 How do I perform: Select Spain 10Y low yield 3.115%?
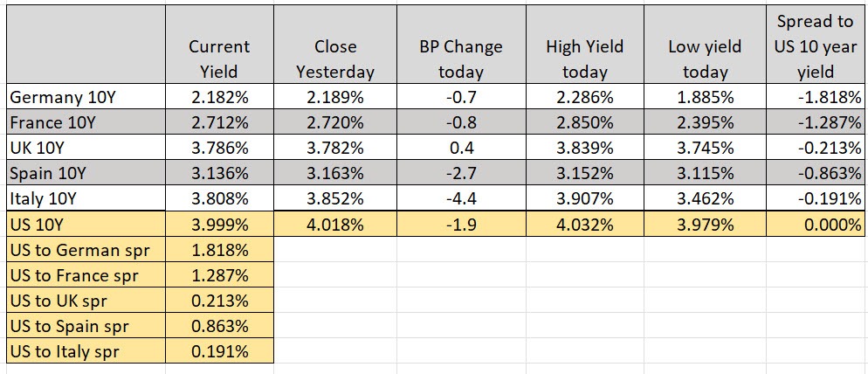coord(704,172)
